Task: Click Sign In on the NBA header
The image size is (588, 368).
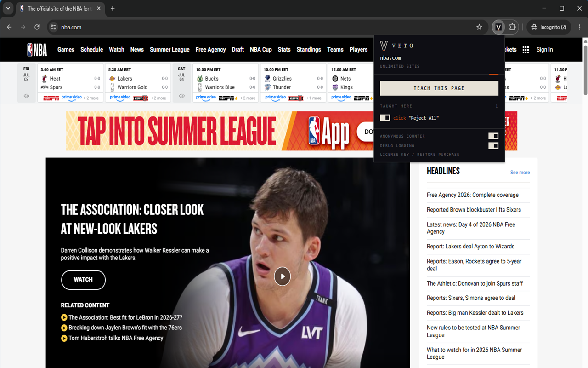Action: [545, 50]
